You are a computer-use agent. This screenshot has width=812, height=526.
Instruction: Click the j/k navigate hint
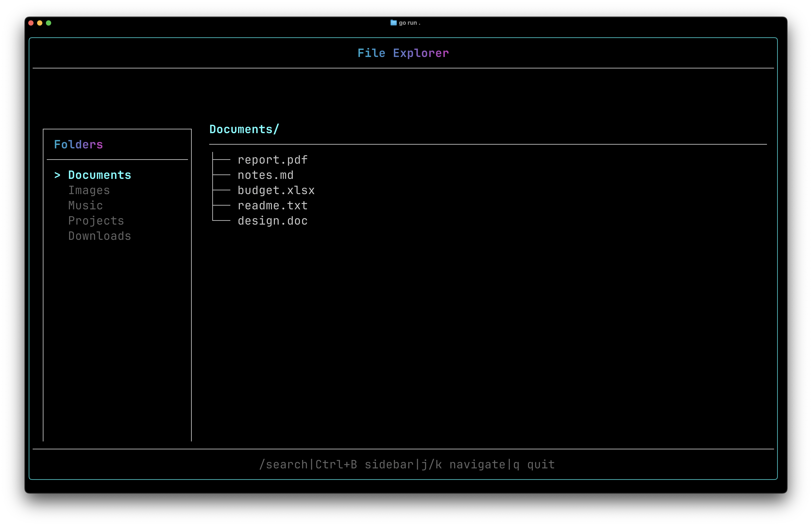tap(463, 465)
